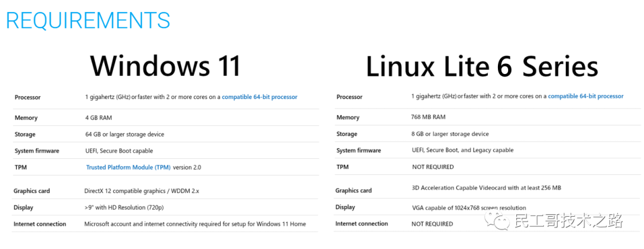Click NOT REQUIRED in Linux Internet connection row
Image resolution: width=644 pixels, height=249 pixels.
click(x=432, y=224)
